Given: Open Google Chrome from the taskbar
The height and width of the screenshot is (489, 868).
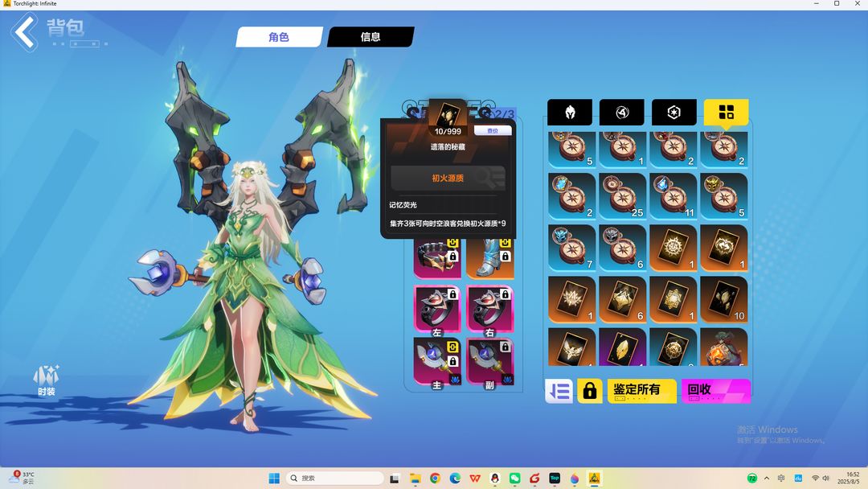Looking at the screenshot, I should [x=435, y=478].
